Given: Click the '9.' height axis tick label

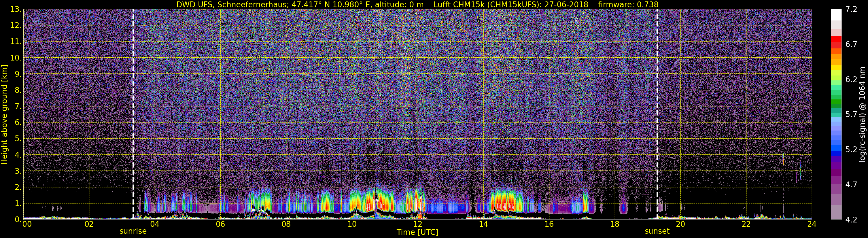Looking at the screenshot, I should pyautogui.click(x=18, y=74).
